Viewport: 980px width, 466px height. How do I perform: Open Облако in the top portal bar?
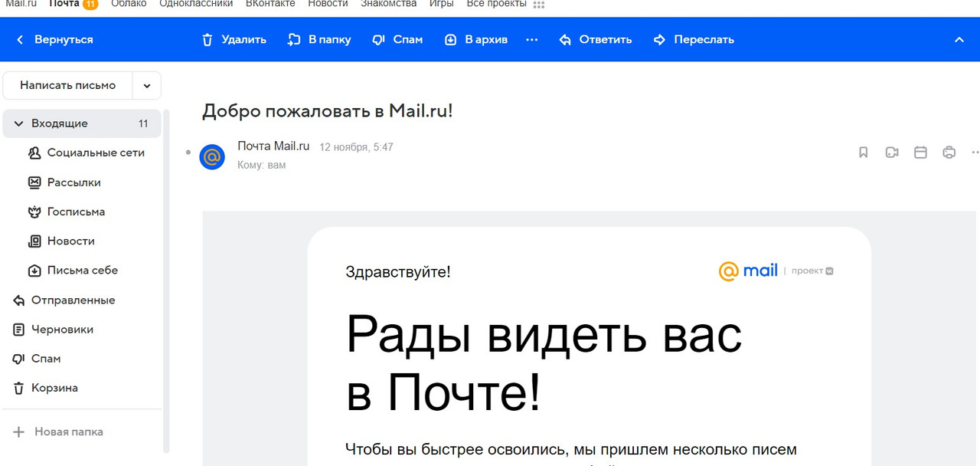point(129,4)
